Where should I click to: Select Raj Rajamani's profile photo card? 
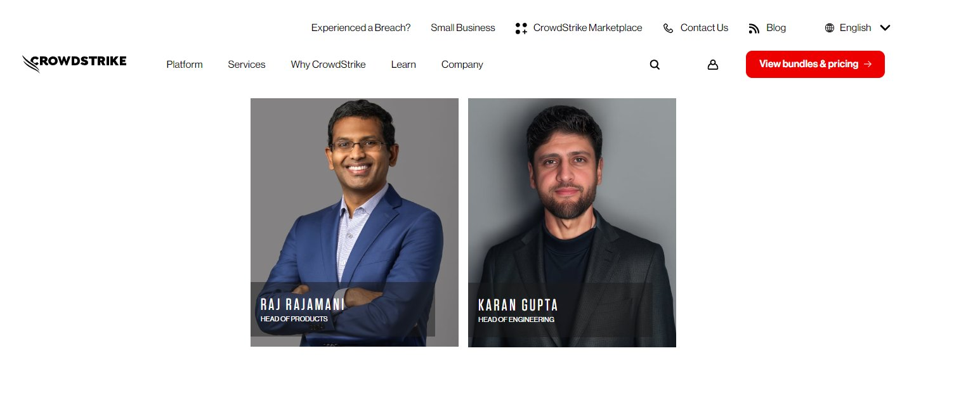click(x=355, y=222)
